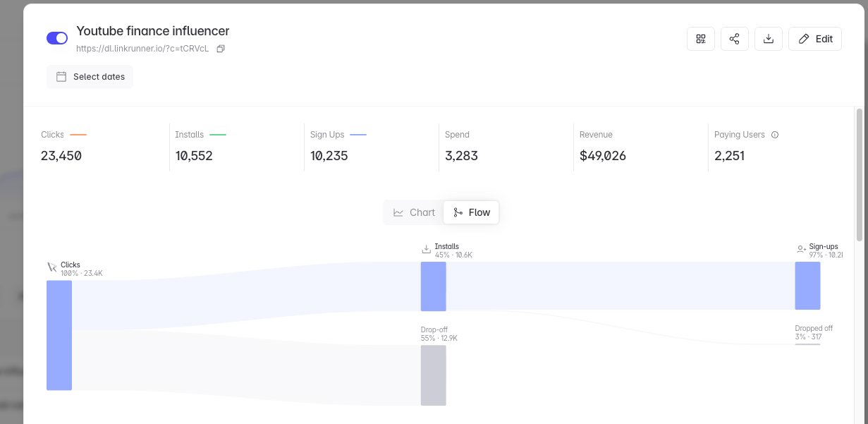Click the share campaign icon
This screenshot has width=868, height=424.
(x=735, y=39)
